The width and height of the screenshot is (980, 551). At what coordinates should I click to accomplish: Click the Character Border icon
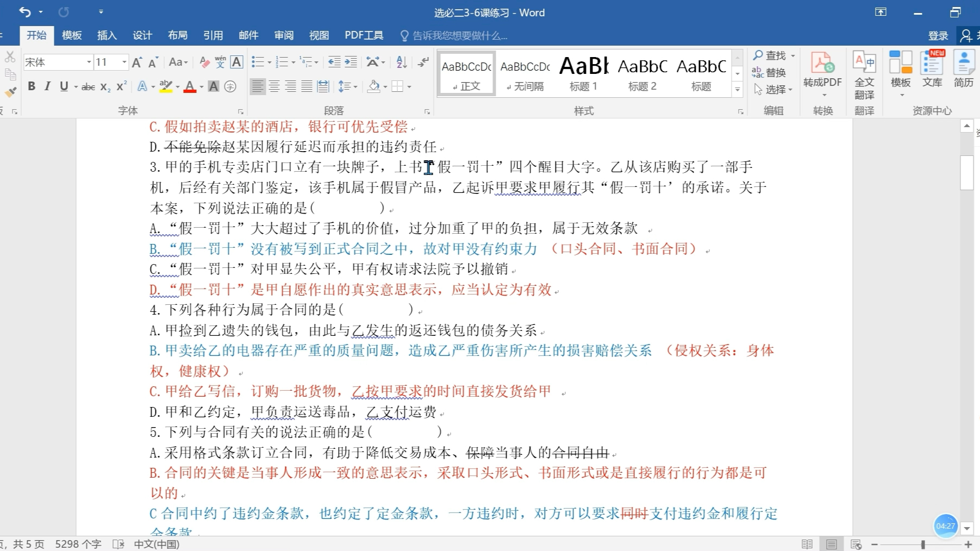(x=236, y=62)
